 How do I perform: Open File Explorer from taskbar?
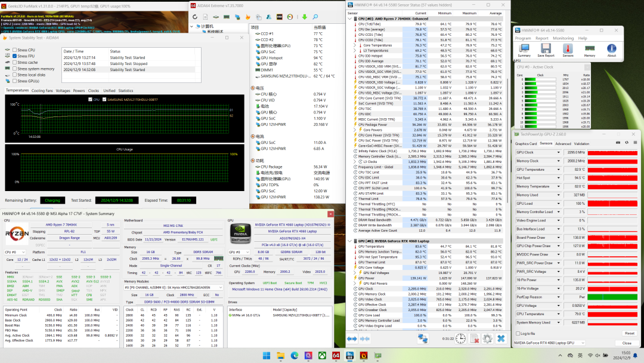pyautogui.click(x=280, y=356)
